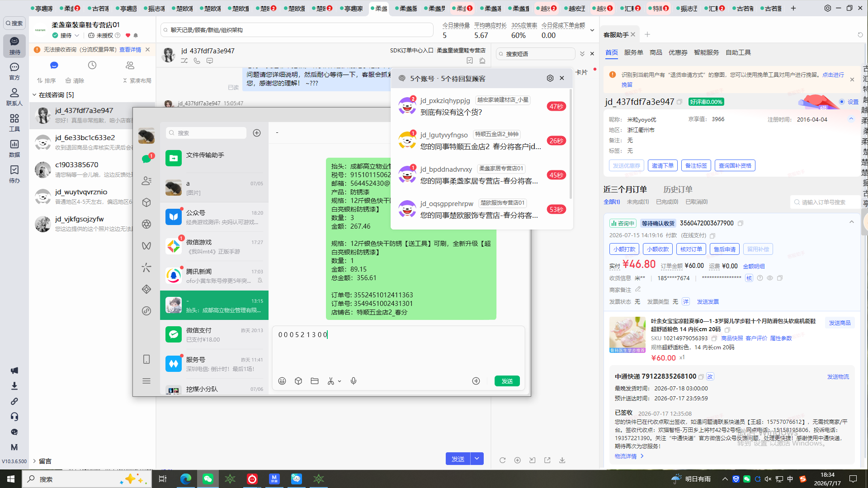Switch to the 商品 tab

pos(656,52)
